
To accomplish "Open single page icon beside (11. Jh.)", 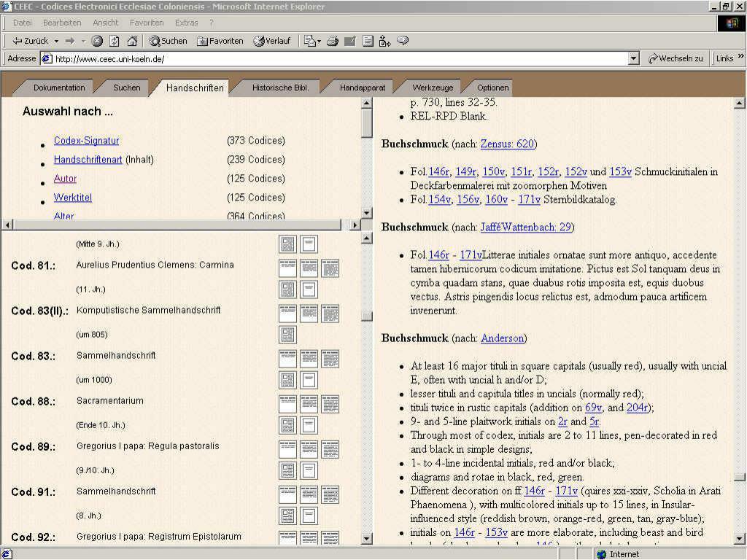I will [309, 289].
